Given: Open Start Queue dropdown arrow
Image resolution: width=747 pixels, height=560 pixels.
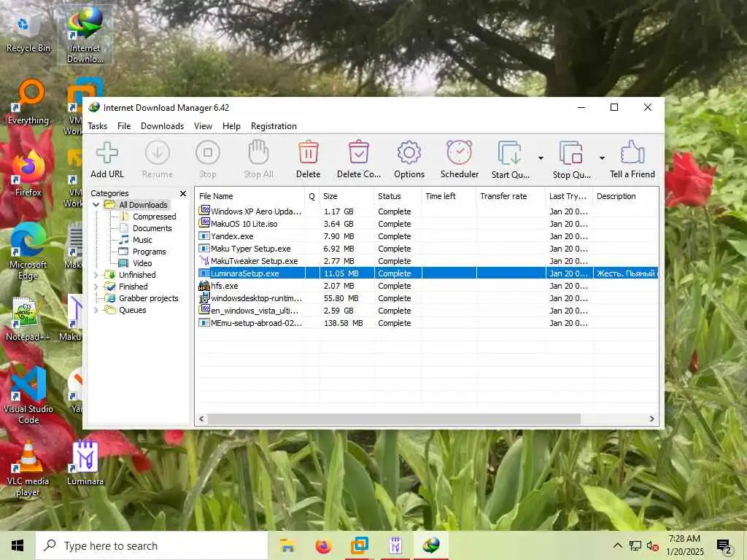Looking at the screenshot, I should pos(541,157).
